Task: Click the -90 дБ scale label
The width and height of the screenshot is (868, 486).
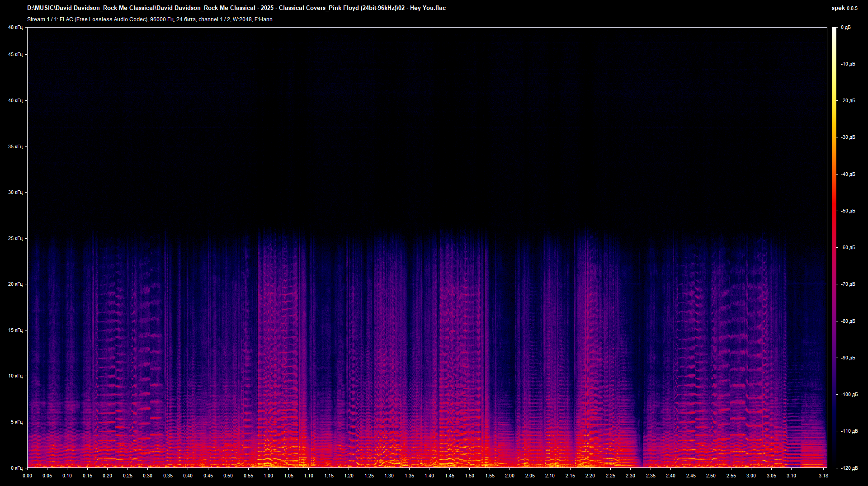Action: point(848,358)
